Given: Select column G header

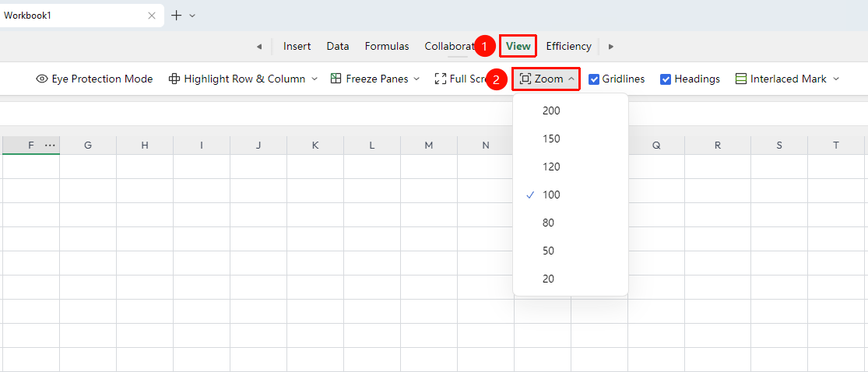Looking at the screenshot, I should [88, 146].
